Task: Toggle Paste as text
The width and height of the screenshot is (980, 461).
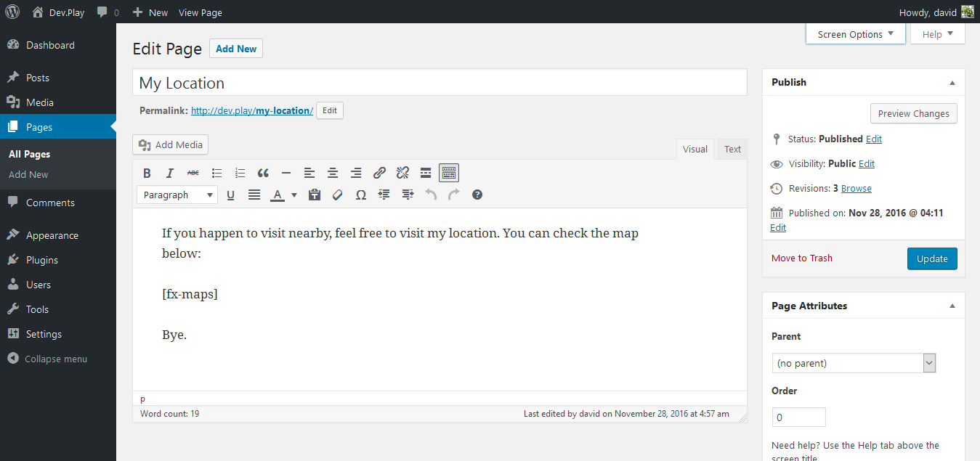Action: click(315, 195)
